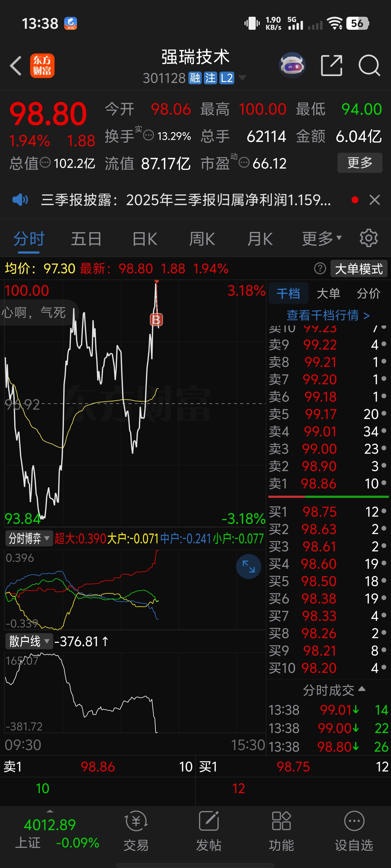
Task: Select the 千档 order book tab
Action: tap(288, 293)
